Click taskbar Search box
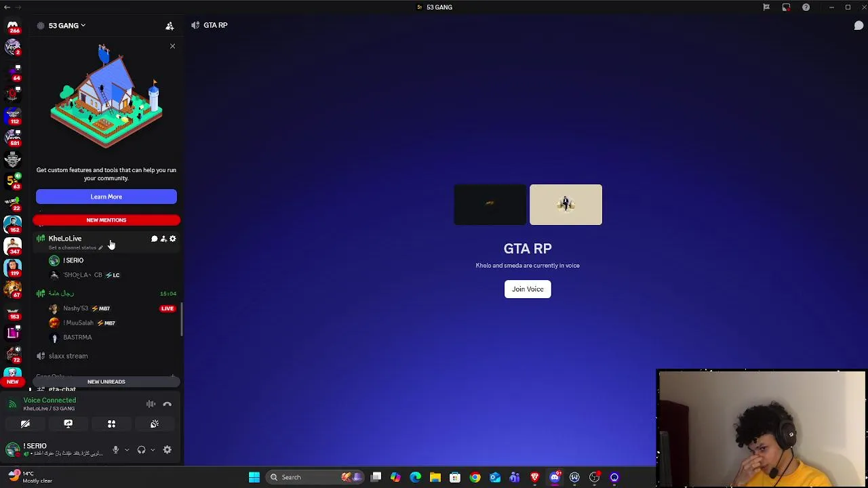Screen dimensions: 868x488 [x=314, y=477]
